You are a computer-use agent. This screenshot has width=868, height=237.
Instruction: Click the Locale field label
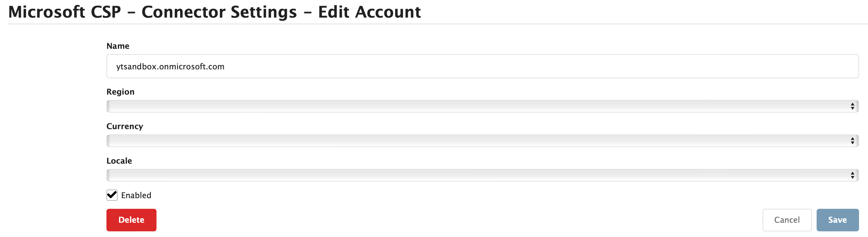(119, 161)
